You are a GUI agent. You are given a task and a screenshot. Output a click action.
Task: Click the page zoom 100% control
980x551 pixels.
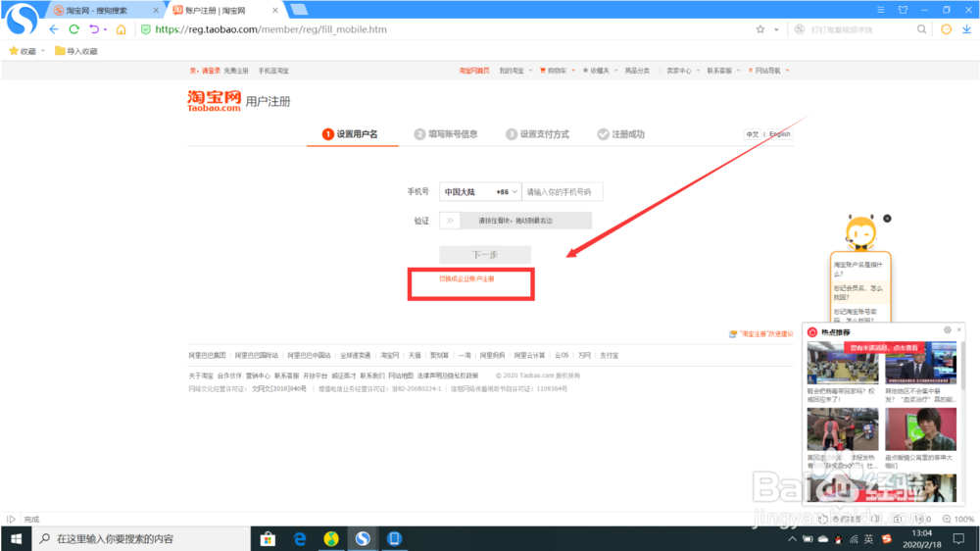click(958, 519)
